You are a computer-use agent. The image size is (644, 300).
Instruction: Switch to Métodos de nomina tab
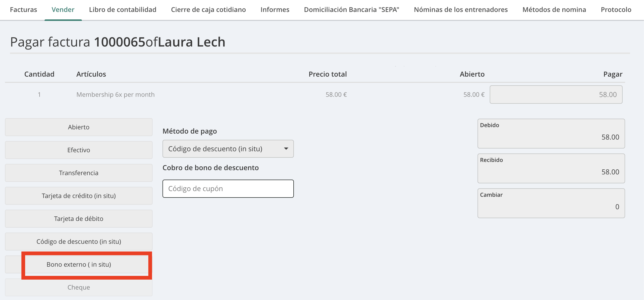coord(554,9)
